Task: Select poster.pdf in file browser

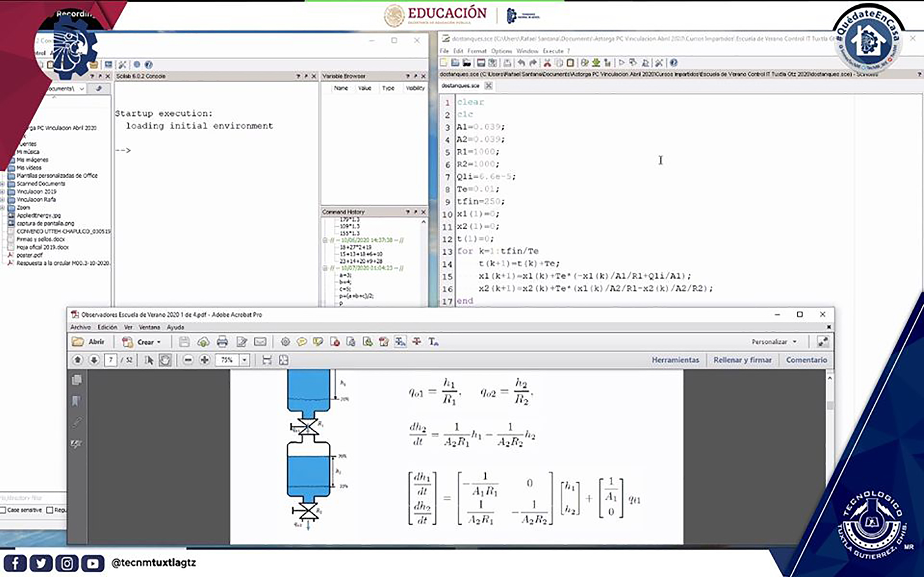Action: click(x=29, y=255)
